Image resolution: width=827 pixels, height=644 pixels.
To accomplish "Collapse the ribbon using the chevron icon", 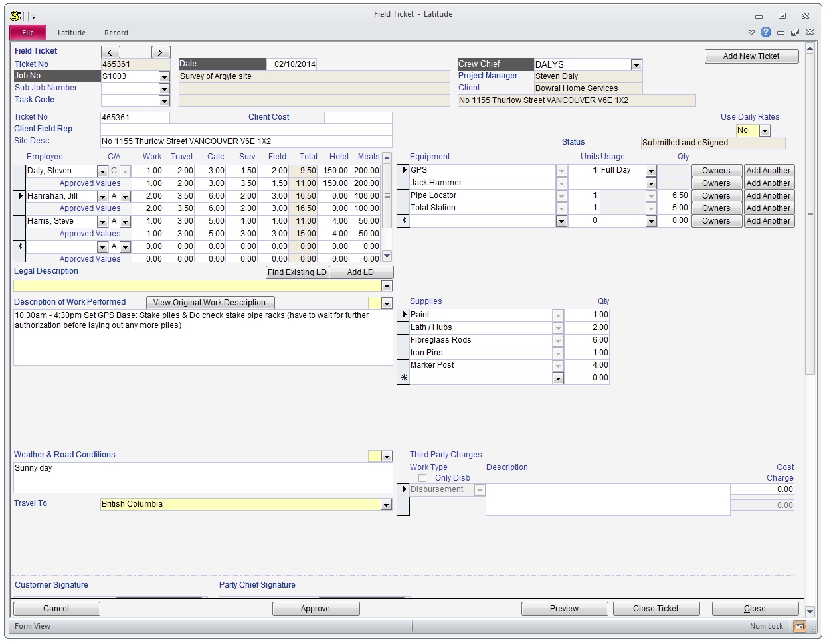I will [x=751, y=32].
